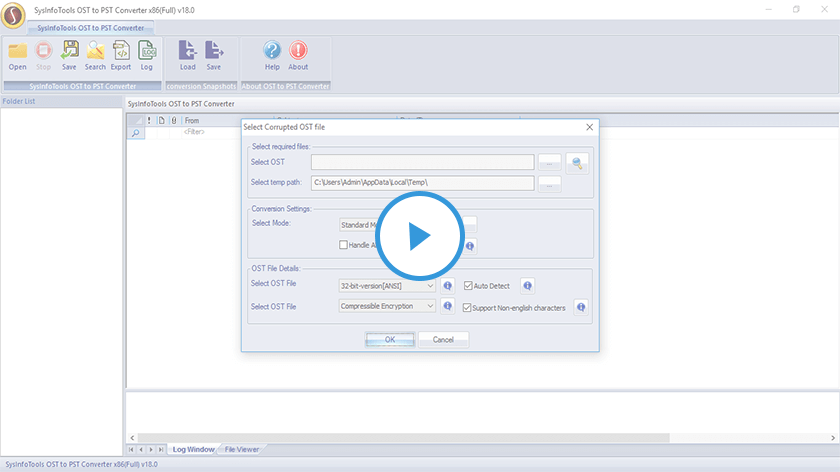840x472 pixels.
Task: Click Load in the conversion Snapshots group
Action: pyautogui.click(x=187, y=51)
